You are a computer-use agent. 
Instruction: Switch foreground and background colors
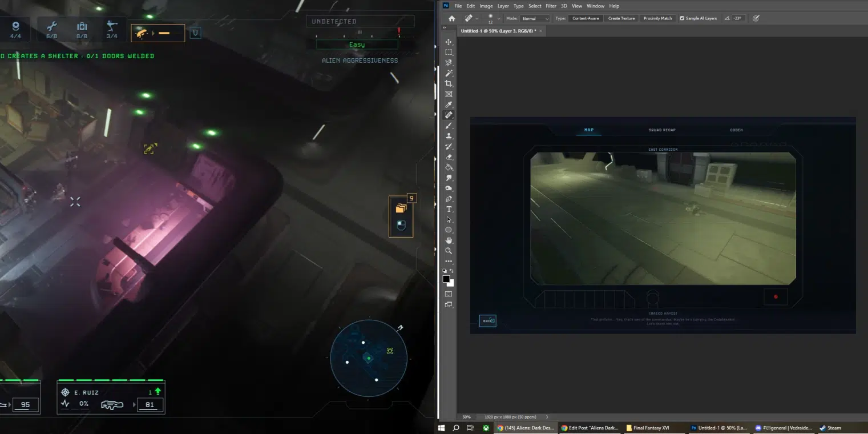pyautogui.click(x=451, y=271)
